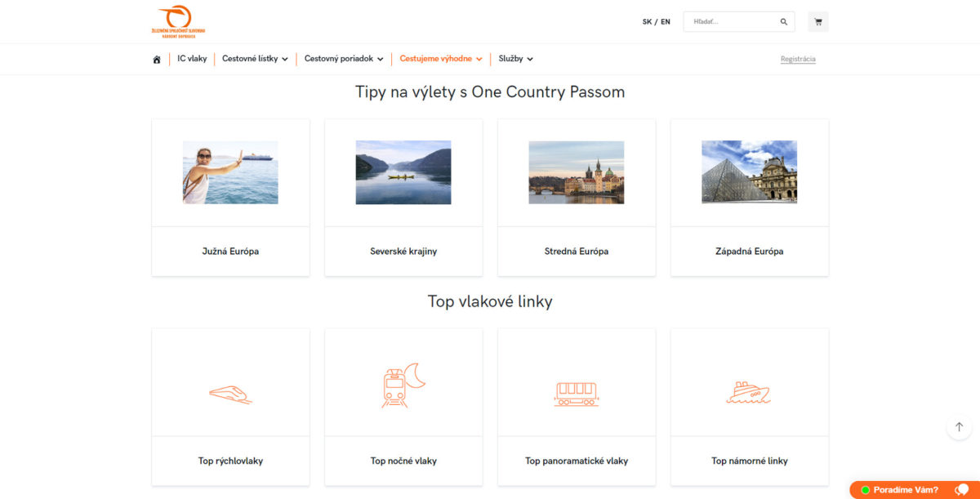Expand the Cestovné lístky menu
Screen dimensions: 980x499
point(255,59)
